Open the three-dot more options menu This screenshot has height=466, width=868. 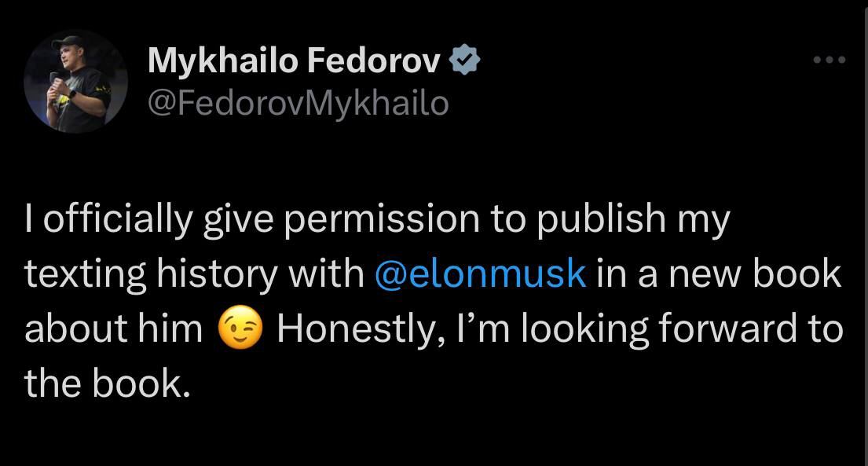coord(830,60)
